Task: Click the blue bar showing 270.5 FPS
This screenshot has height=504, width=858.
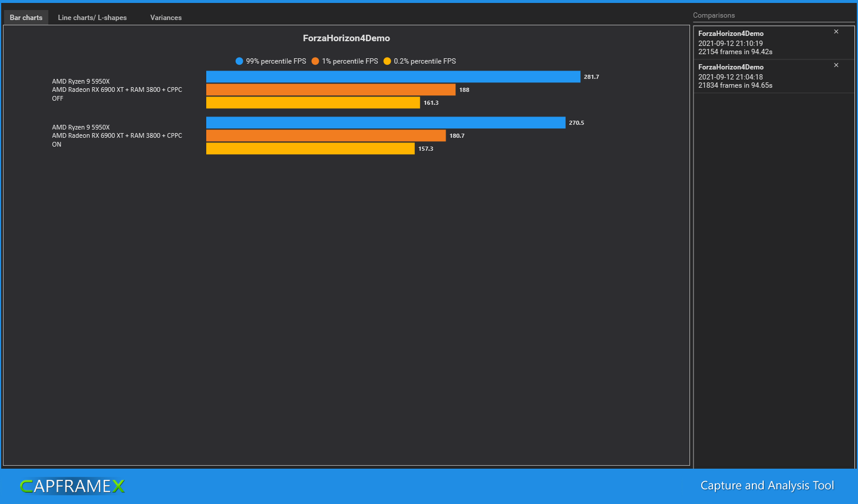Action: coord(383,122)
